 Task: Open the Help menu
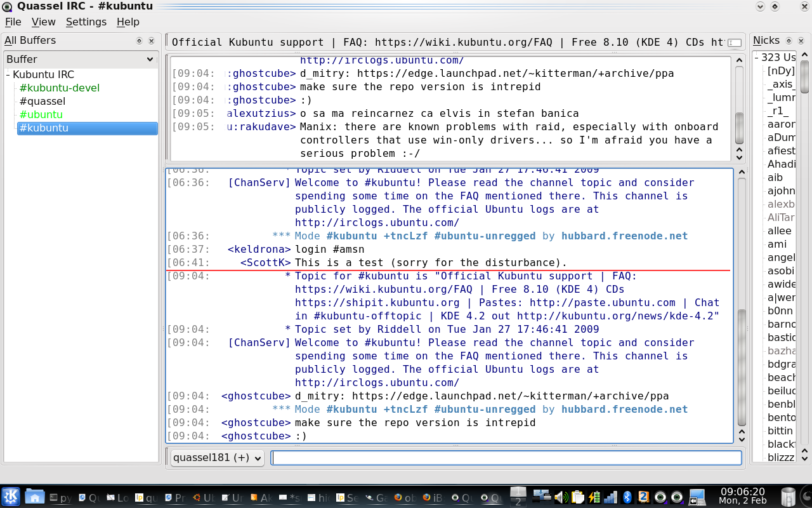128,22
